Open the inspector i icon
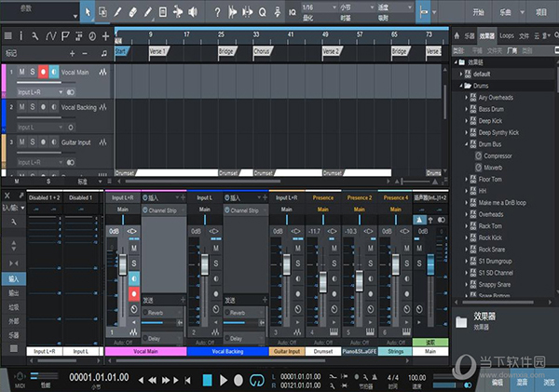The image size is (559, 392). point(21,35)
